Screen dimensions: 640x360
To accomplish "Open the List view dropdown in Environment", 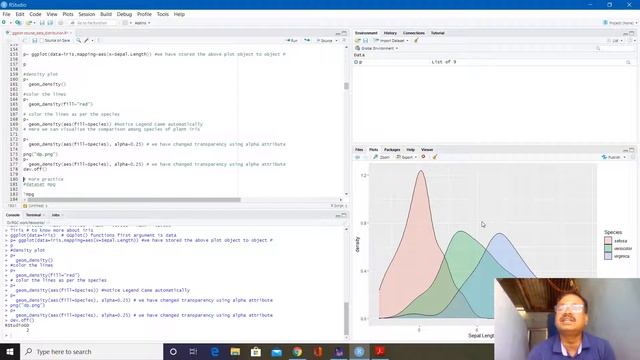I will pyautogui.click(x=615, y=40).
